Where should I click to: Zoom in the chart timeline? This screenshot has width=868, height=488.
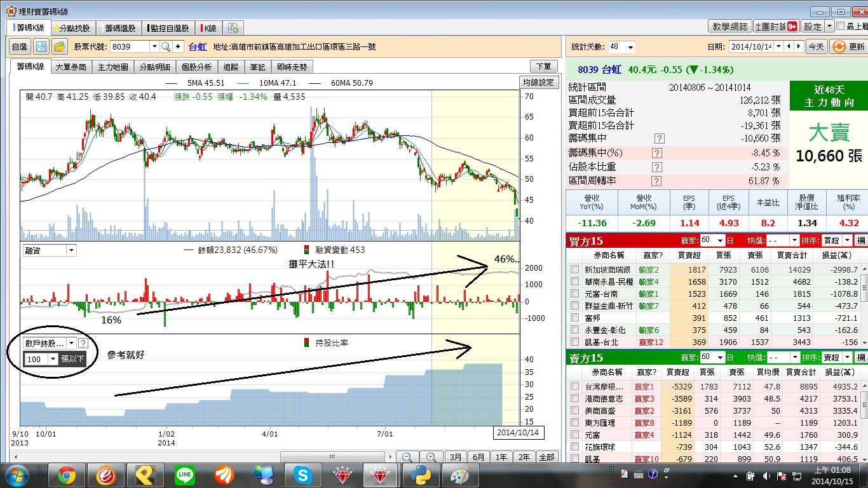point(431,457)
